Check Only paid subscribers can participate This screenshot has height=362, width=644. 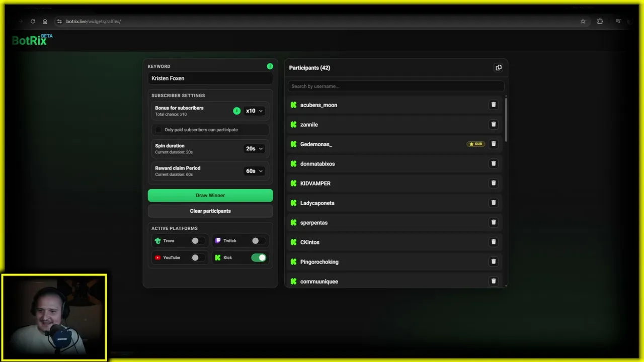point(158,130)
